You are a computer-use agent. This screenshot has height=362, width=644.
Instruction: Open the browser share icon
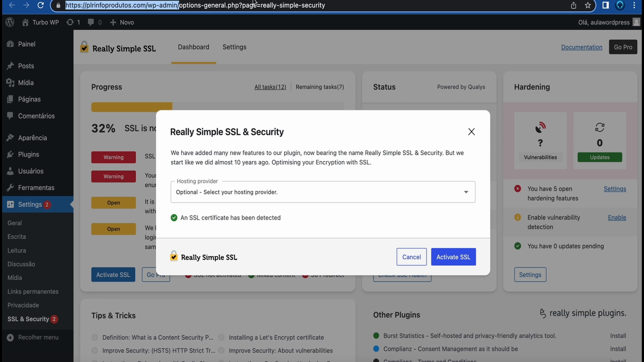click(x=574, y=5)
